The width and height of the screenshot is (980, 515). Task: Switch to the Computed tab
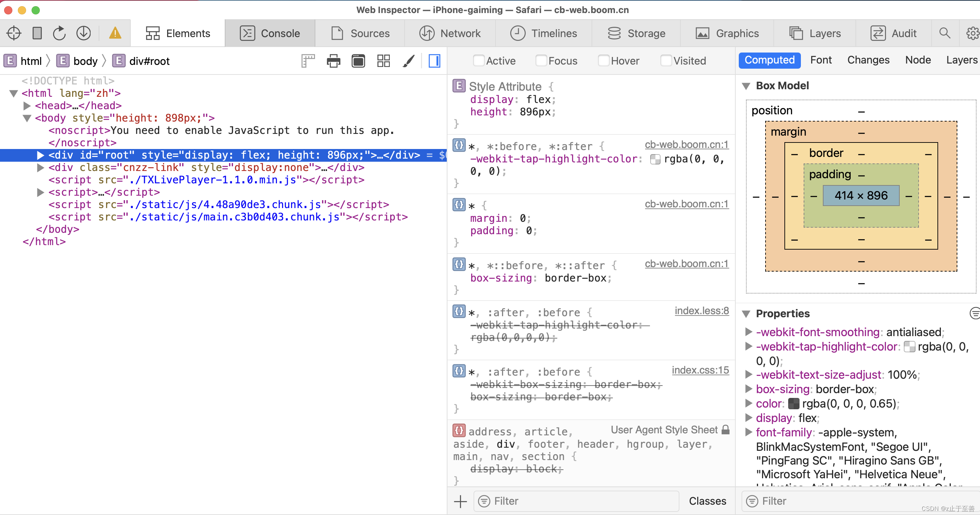click(770, 60)
